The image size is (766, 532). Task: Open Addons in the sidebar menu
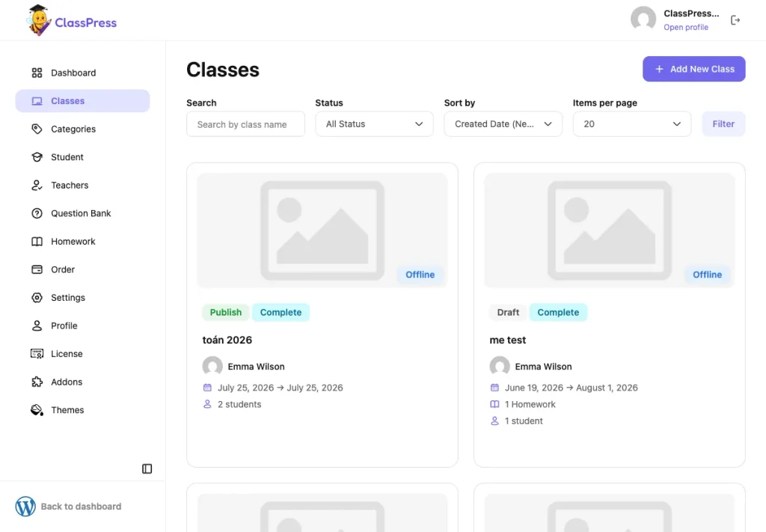82,382
